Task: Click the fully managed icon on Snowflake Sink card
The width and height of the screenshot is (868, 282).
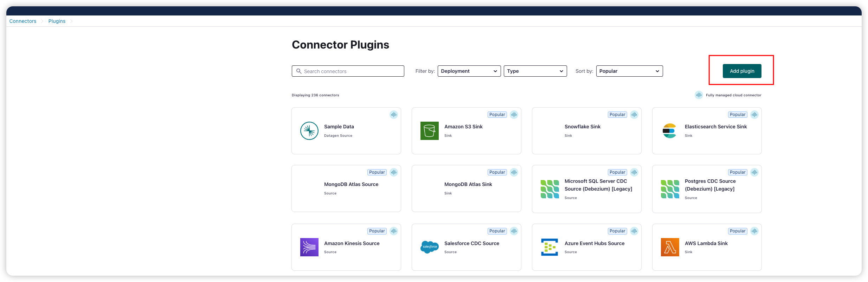Action: [x=634, y=115]
